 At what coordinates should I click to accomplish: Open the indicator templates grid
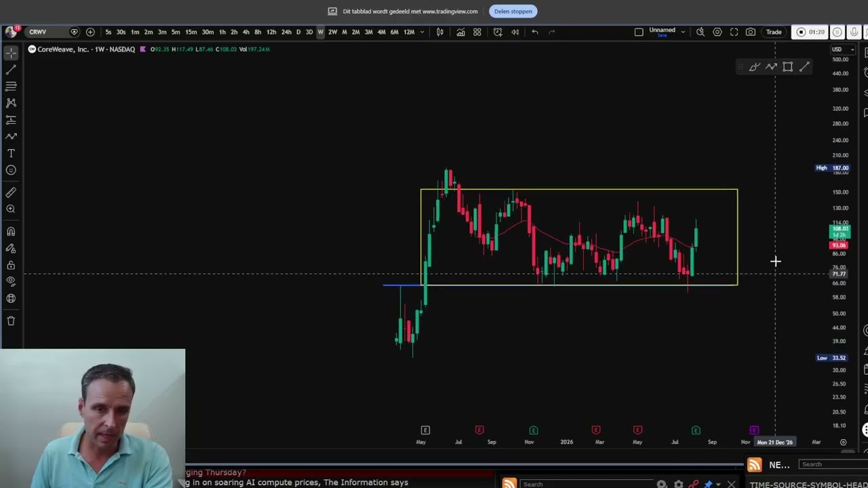(477, 32)
